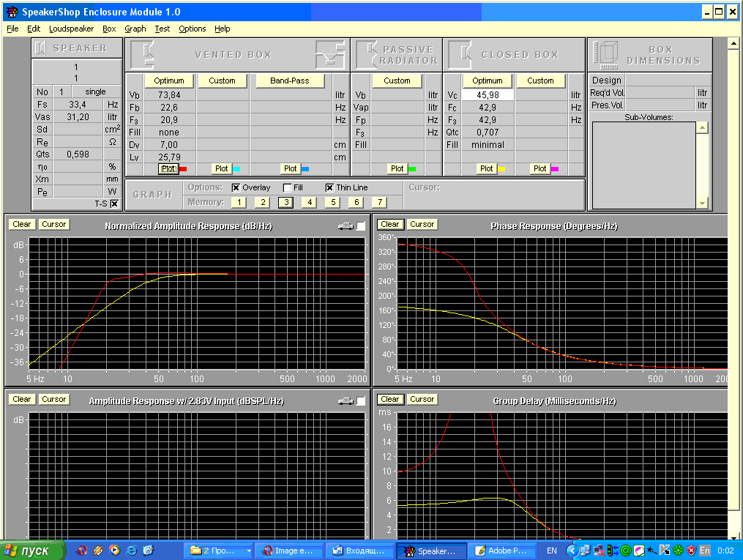Click the Vented Box enclosure icon
The image size is (743, 560).
coord(142,54)
